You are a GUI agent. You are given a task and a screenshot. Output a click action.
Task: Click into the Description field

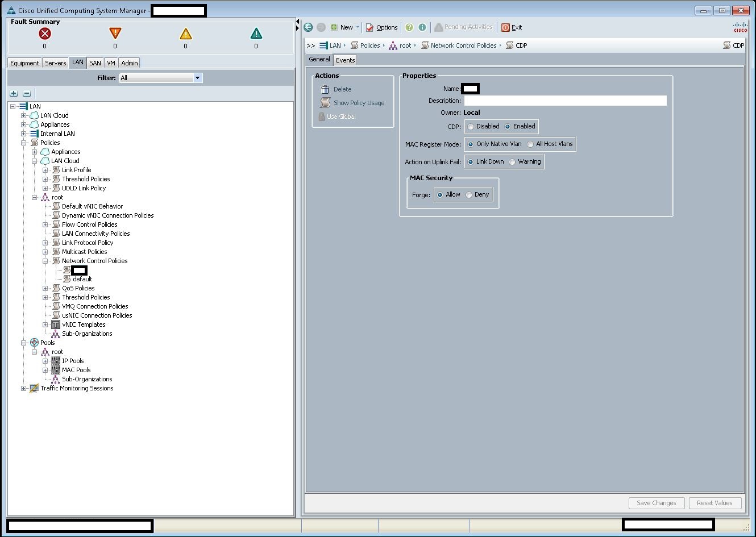(565, 101)
